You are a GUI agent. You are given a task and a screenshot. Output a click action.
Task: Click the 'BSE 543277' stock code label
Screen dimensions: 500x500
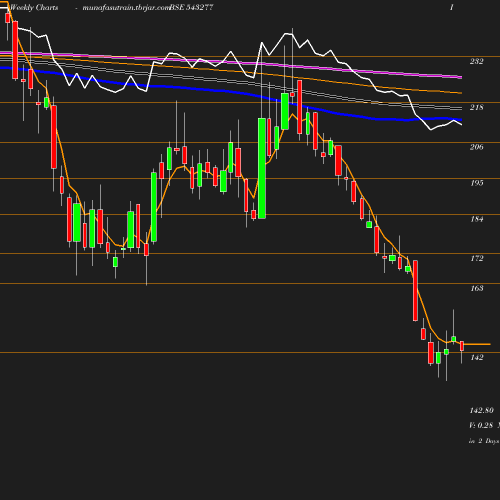coord(192,7)
